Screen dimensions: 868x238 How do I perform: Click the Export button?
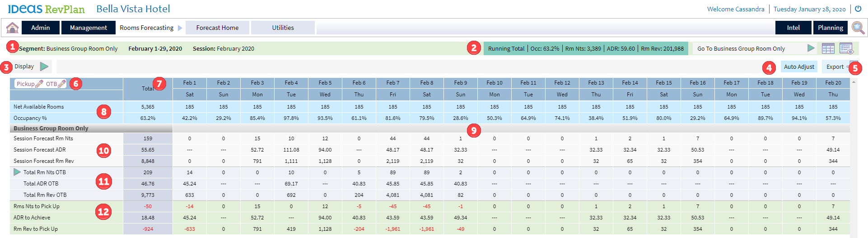pos(835,67)
